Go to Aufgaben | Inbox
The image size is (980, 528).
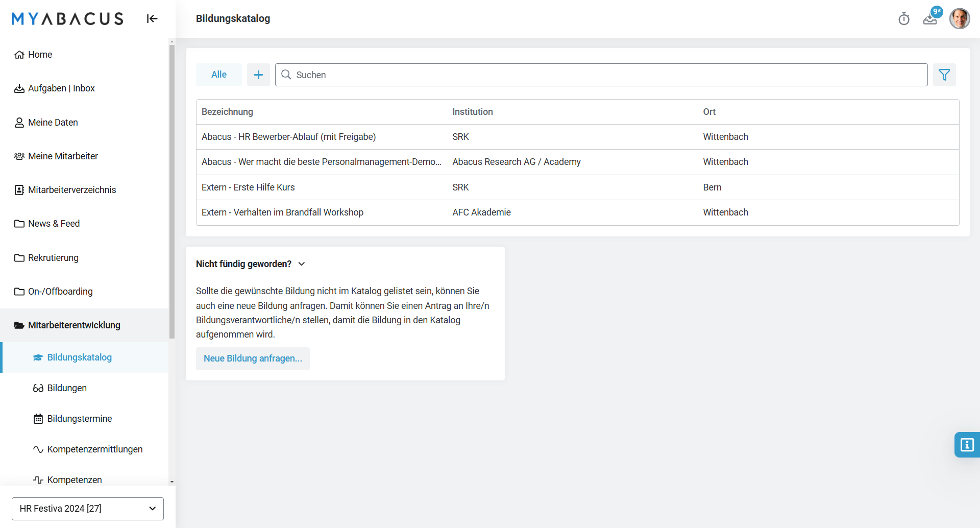tap(84, 88)
